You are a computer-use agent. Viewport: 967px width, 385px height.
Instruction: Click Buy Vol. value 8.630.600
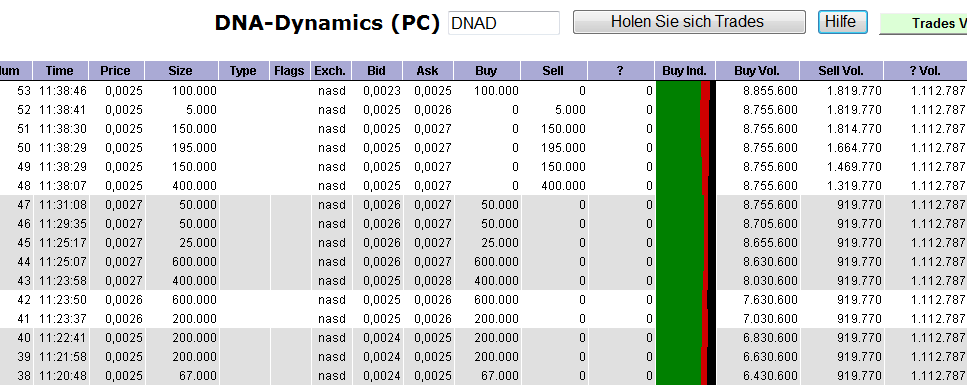770,262
